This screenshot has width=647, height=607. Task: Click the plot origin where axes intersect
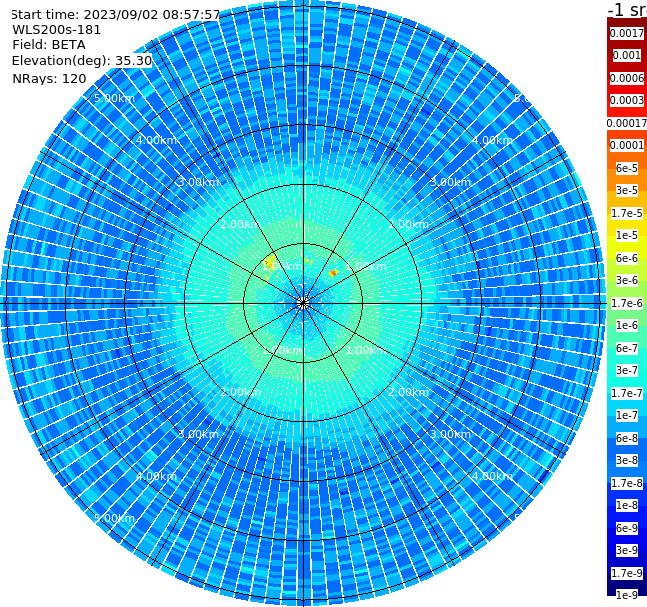tap(303, 303)
